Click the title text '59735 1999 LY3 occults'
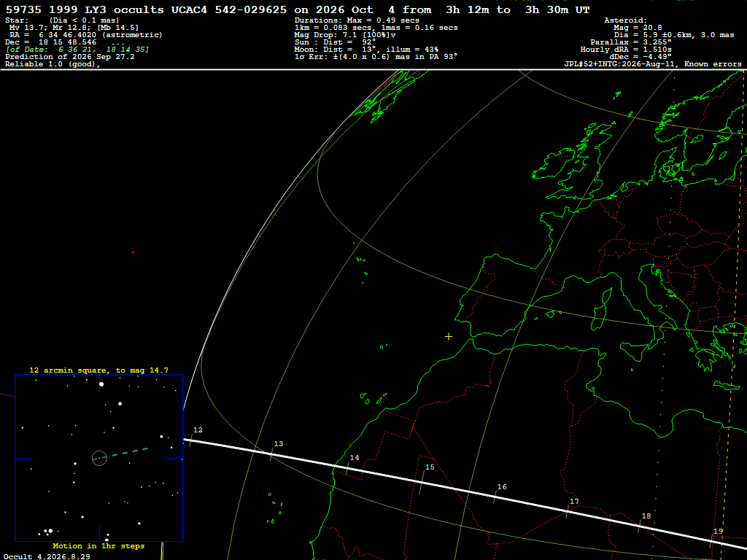Viewport: 747px width, 560px height. tap(85, 10)
